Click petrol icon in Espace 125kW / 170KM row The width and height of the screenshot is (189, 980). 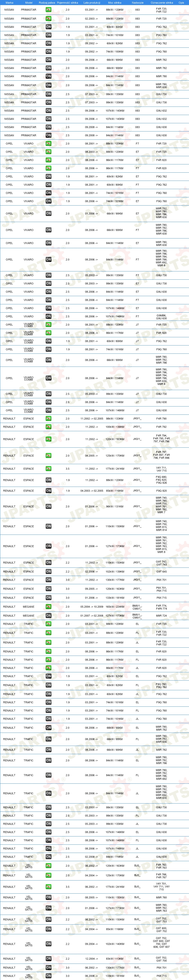pos(49,455)
